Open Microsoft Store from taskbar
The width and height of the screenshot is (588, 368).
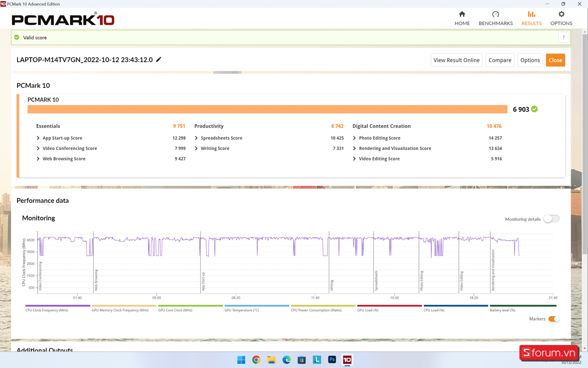tap(302, 360)
